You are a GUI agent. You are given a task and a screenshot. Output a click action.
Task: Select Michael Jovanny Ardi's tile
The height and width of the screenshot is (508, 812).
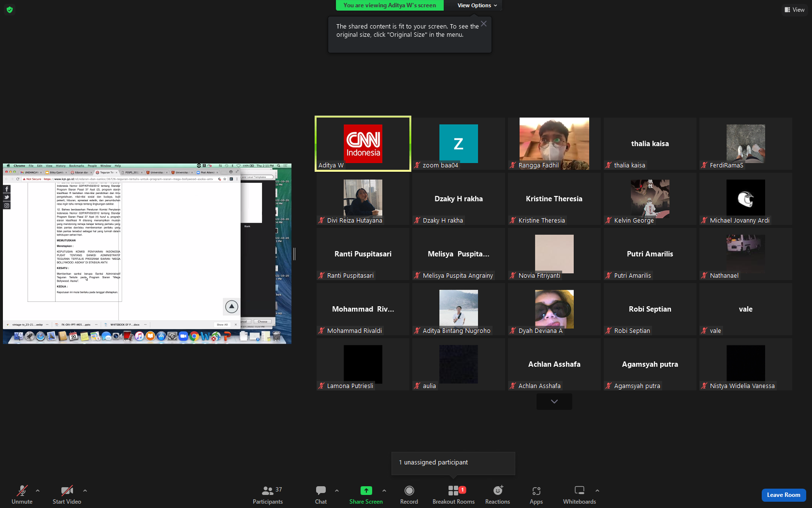coord(746,199)
